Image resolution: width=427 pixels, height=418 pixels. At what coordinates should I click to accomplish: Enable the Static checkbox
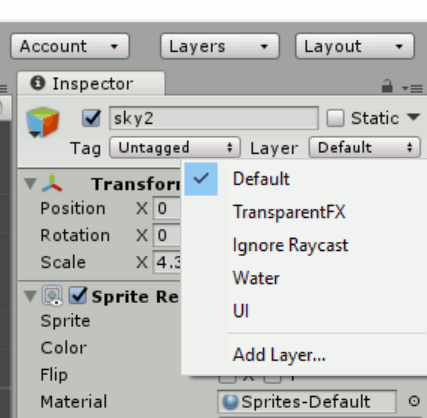[335, 118]
